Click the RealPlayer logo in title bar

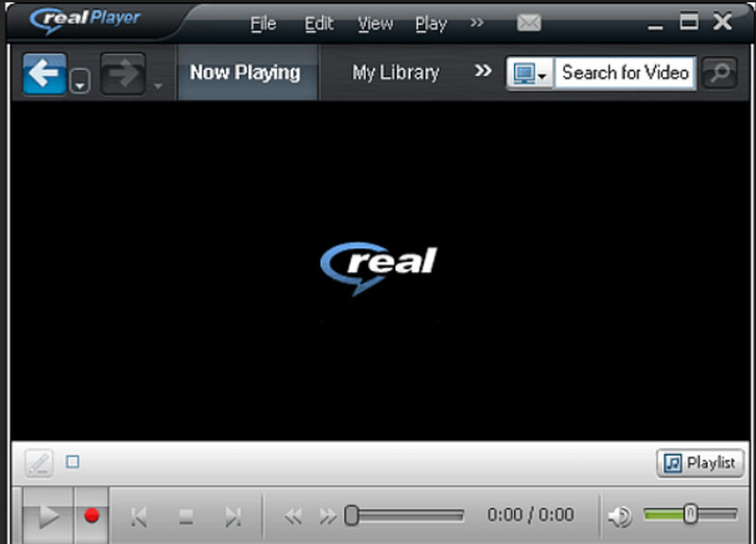(x=85, y=20)
